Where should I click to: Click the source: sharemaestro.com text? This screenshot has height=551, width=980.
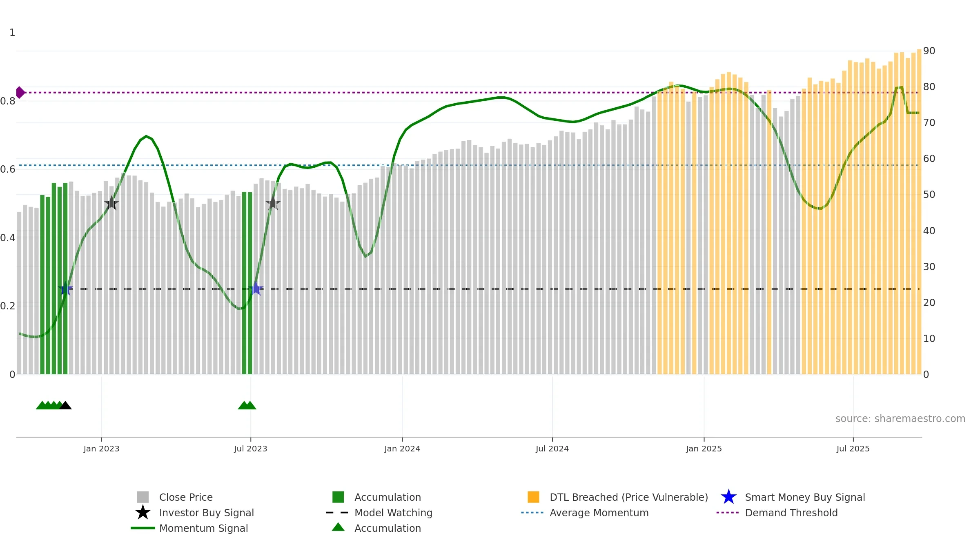click(900, 419)
